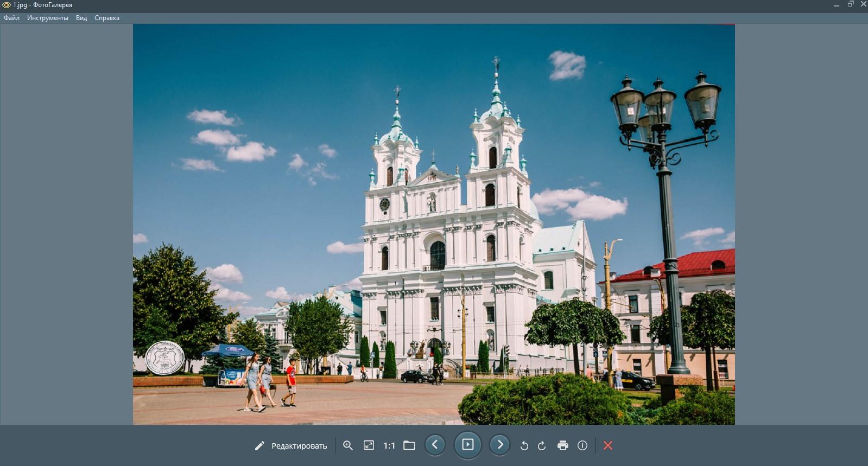Image resolution: width=868 pixels, height=466 pixels.
Task: Set zoom to 1:1 actual size
Action: click(389, 446)
